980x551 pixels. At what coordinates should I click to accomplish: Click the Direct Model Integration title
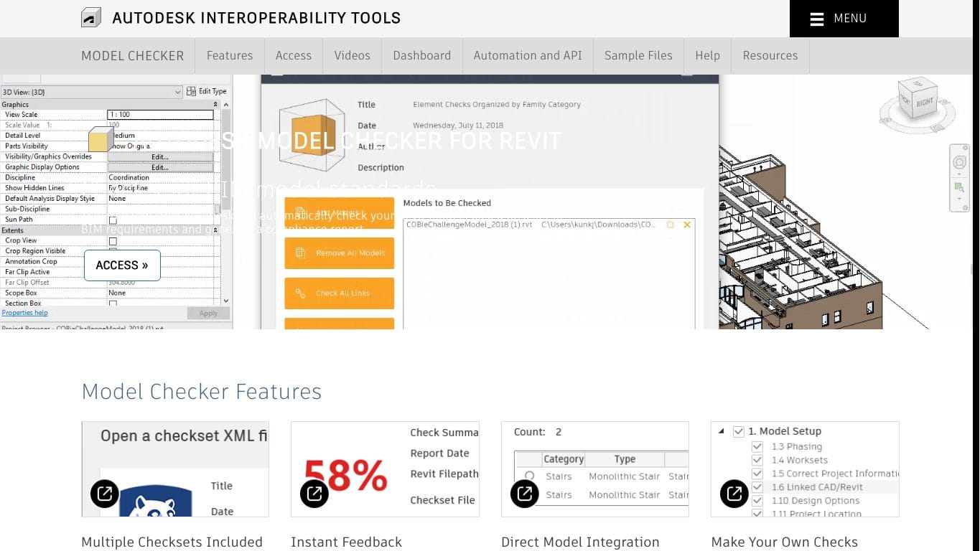(580, 542)
